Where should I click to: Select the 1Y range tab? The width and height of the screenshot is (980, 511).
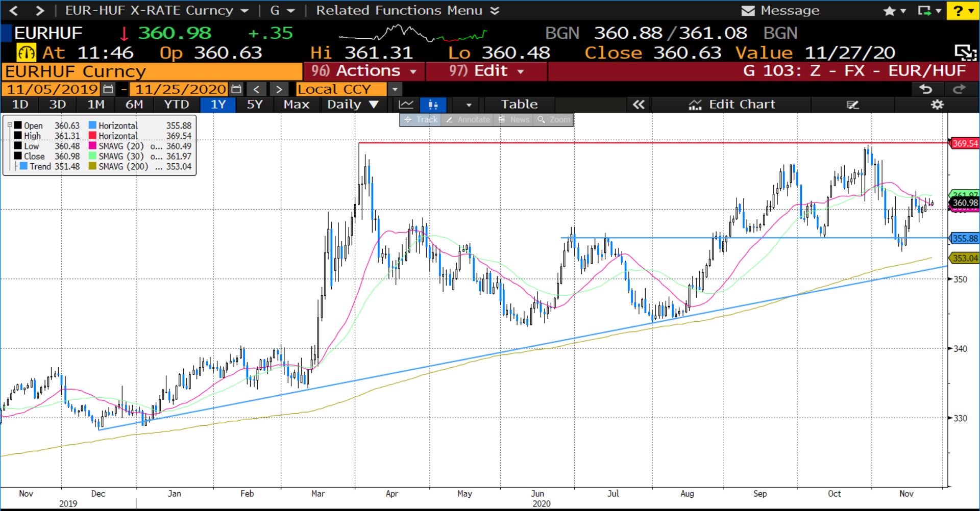(218, 105)
